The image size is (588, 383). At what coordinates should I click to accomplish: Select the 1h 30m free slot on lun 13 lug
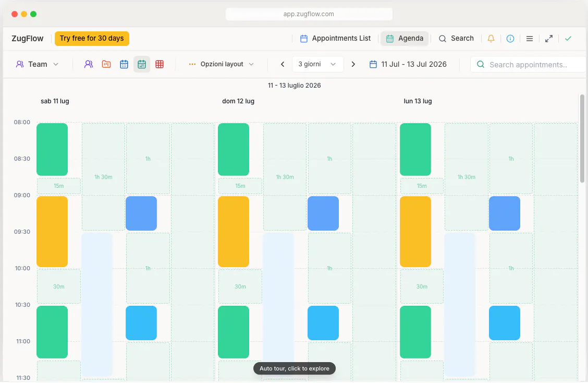coord(467,177)
